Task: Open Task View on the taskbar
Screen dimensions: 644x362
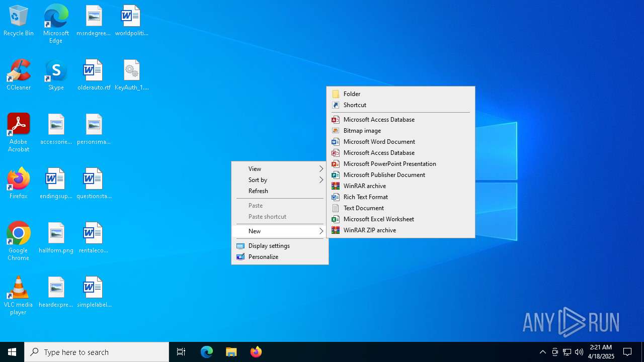Action: [181, 352]
